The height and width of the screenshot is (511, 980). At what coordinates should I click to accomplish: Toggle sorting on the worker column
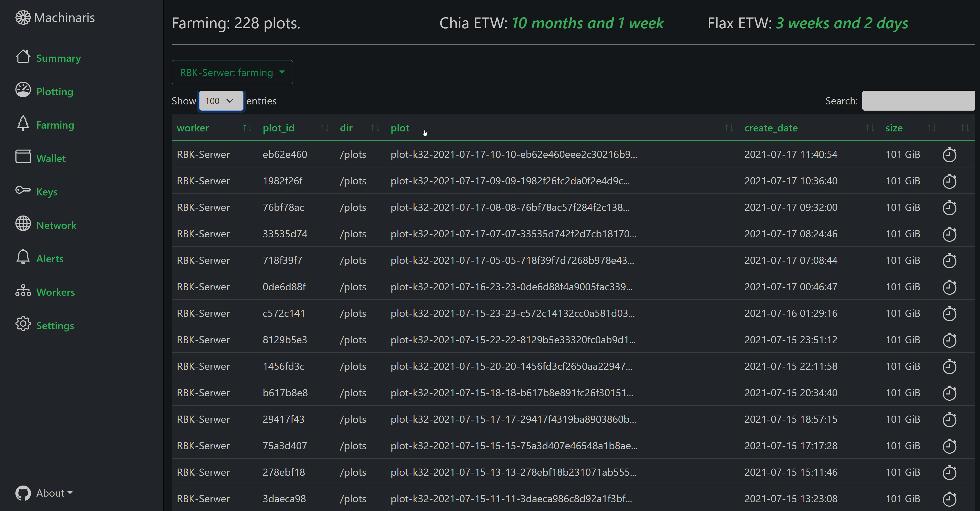247,128
